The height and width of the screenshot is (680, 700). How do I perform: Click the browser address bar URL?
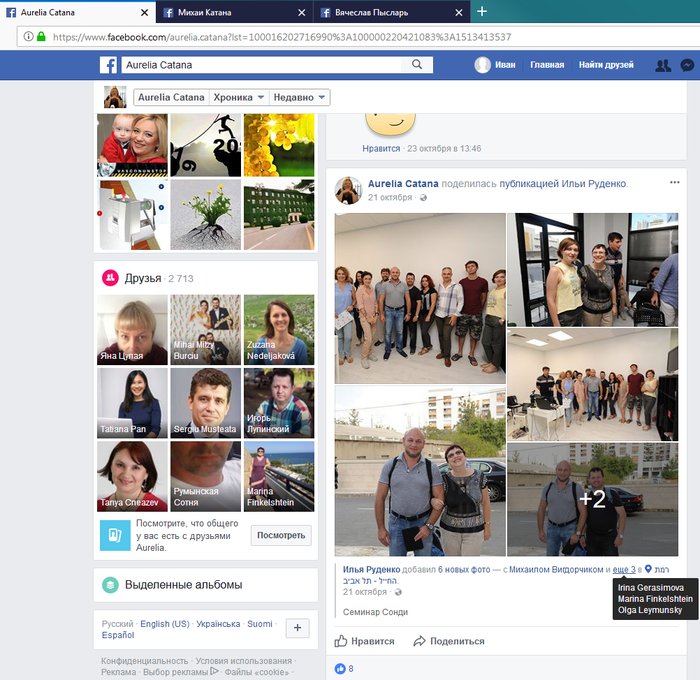tap(281, 37)
